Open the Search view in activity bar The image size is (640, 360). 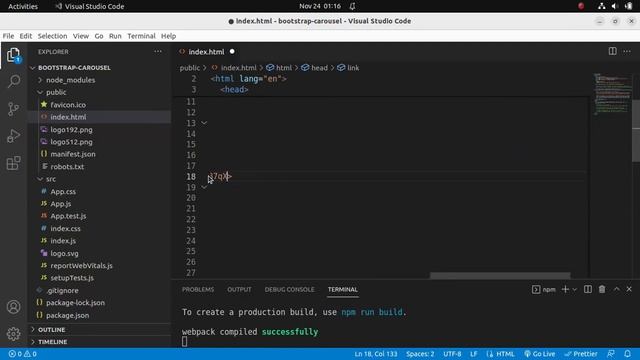[13, 81]
